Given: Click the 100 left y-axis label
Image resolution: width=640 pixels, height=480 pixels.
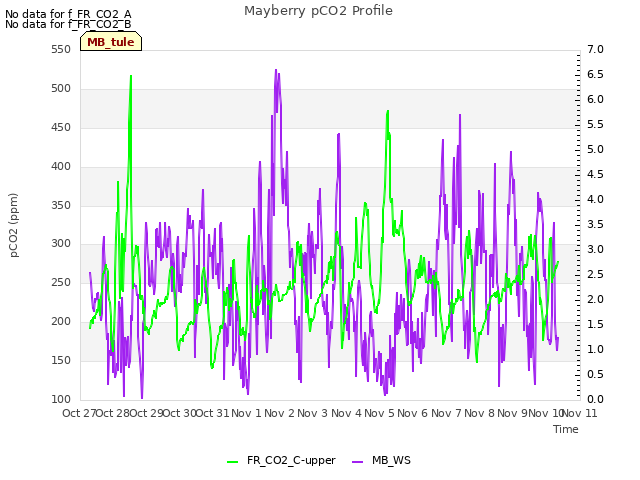Looking at the screenshot, I should click(61, 399).
